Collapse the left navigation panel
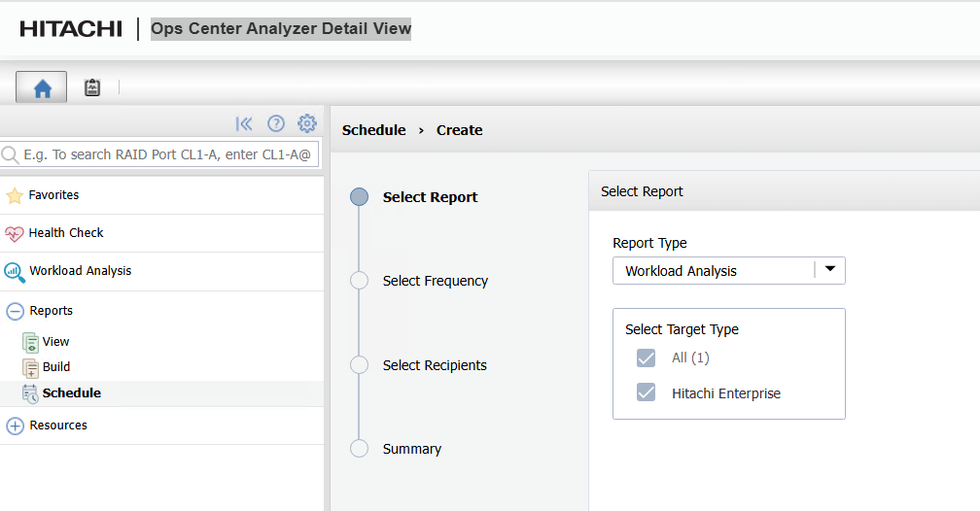This screenshot has height=511, width=980. tap(244, 123)
